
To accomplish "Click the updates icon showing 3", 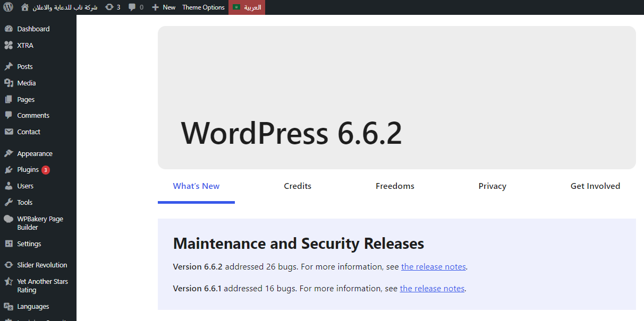I will (109, 7).
